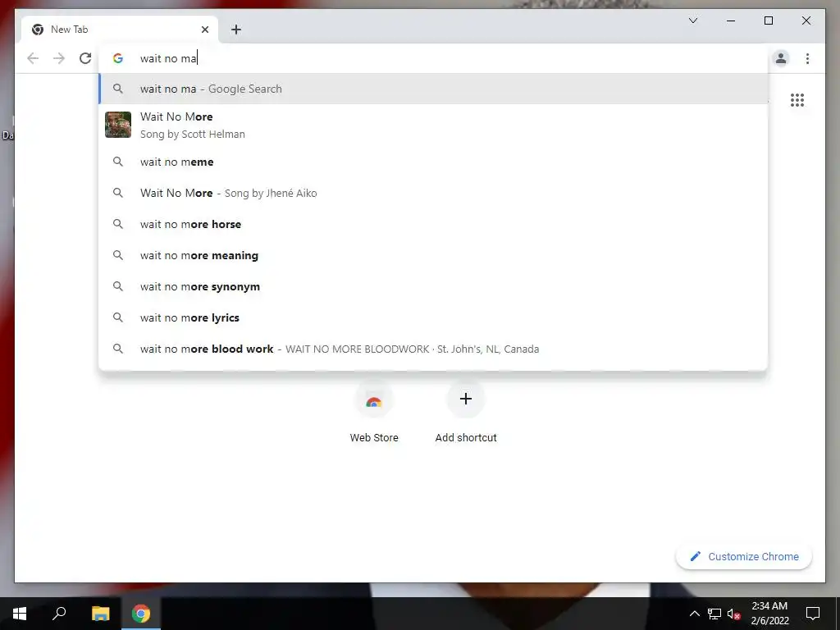Open the network status tray icon

click(714, 614)
